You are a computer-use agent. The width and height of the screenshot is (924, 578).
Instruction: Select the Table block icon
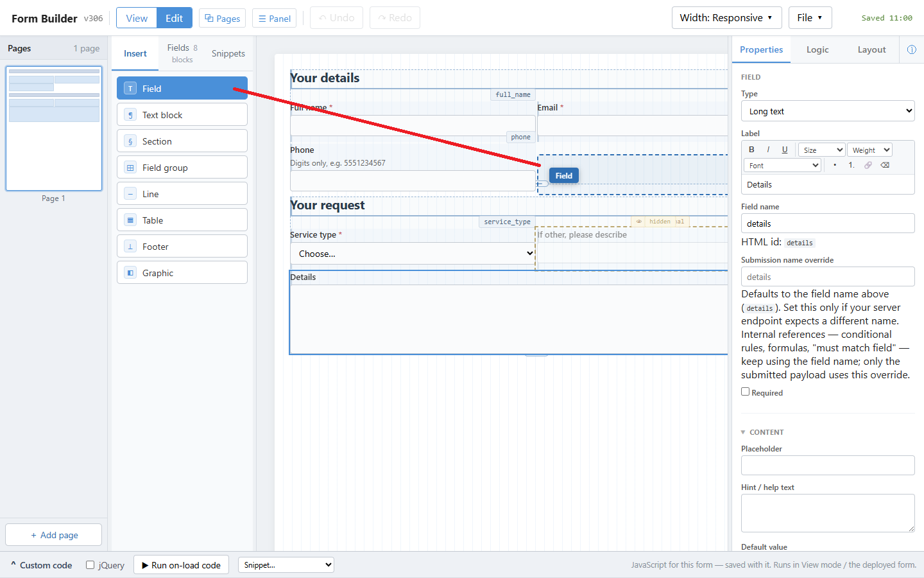coord(130,220)
